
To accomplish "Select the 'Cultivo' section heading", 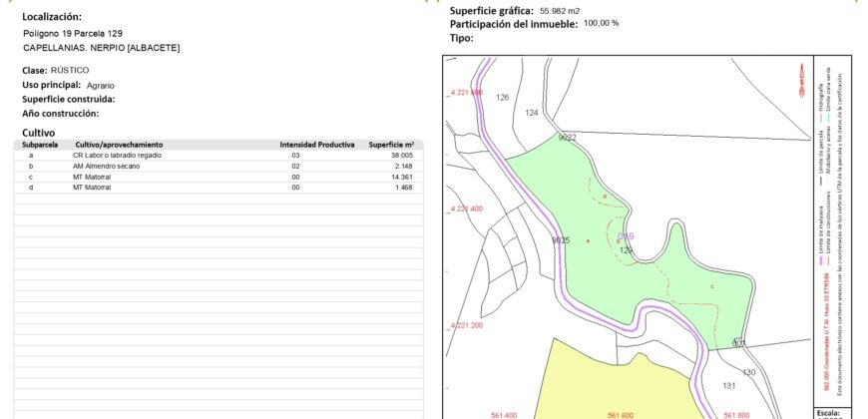I will (x=39, y=133).
